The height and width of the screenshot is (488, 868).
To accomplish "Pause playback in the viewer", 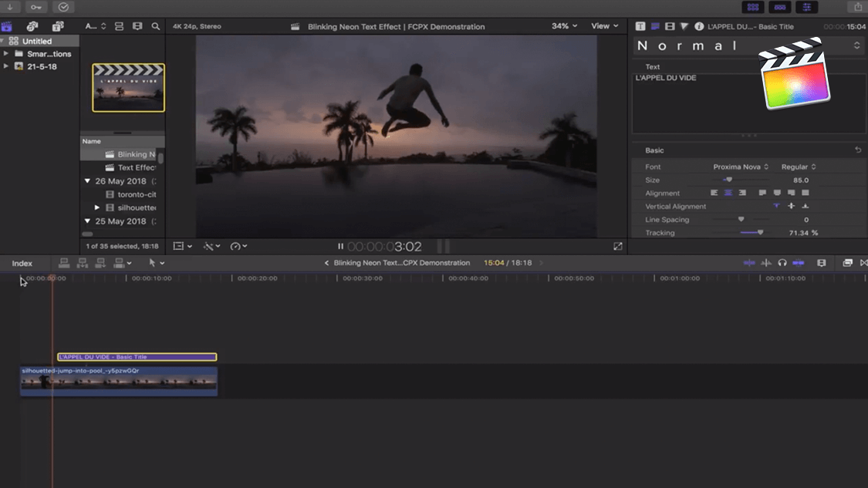I will click(x=340, y=247).
